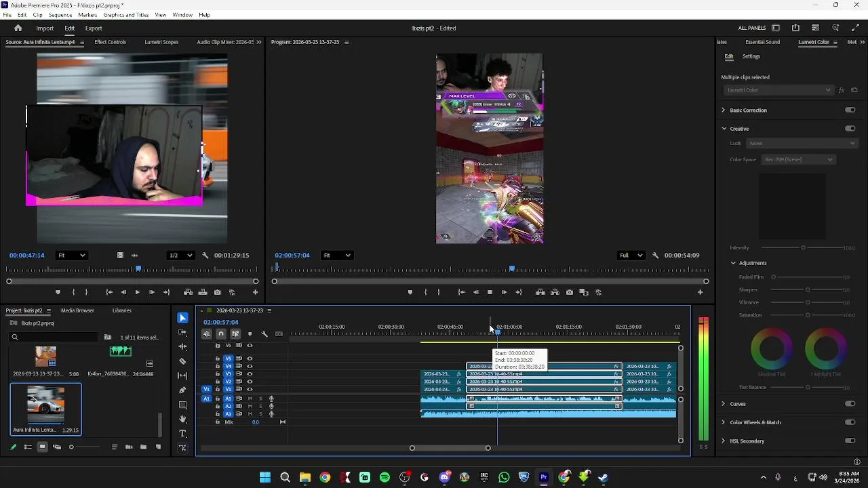Open WhatsApp from the taskbar
This screenshot has height=488, width=868.
pyautogui.click(x=504, y=477)
